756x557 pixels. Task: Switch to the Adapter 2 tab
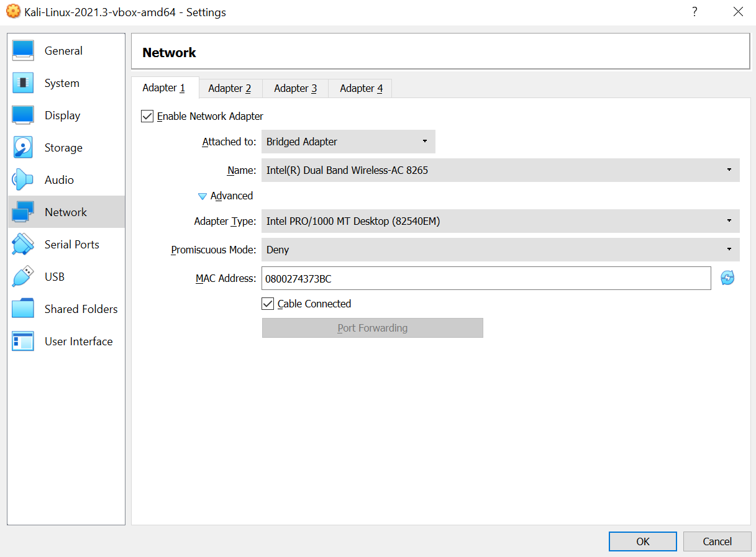pos(230,88)
